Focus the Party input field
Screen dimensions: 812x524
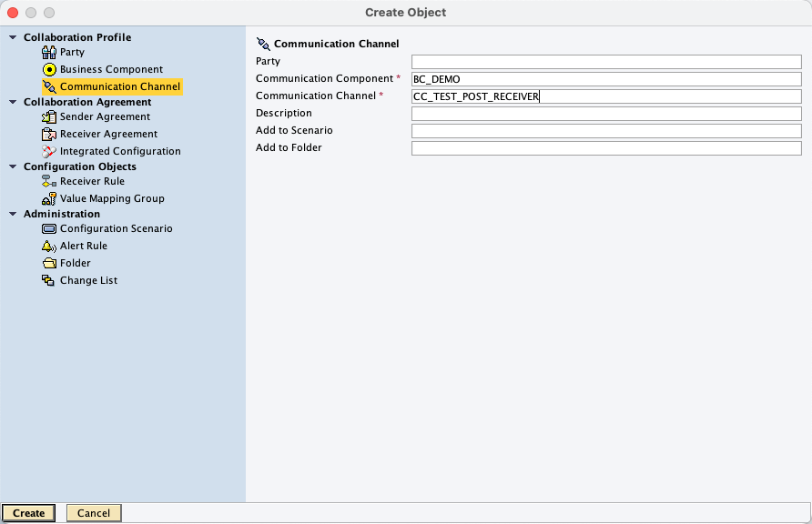(x=606, y=62)
